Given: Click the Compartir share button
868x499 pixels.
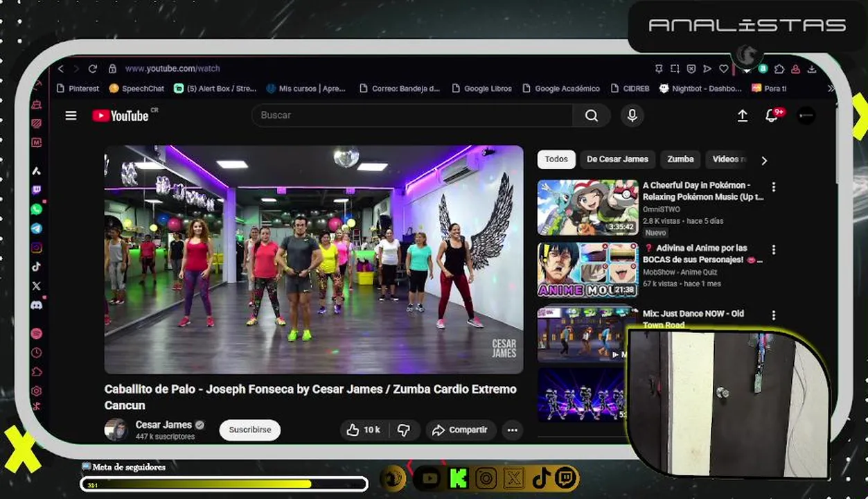Looking at the screenshot, I should tap(461, 430).
